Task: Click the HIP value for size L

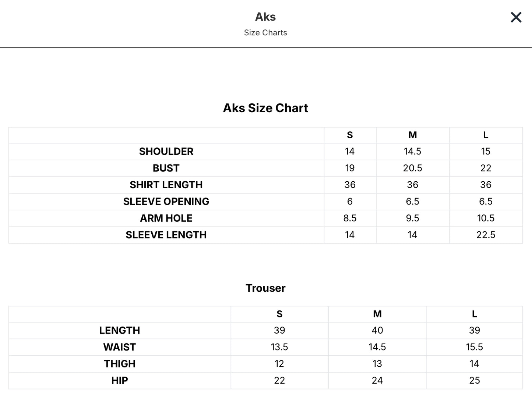Action: (x=475, y=380)
